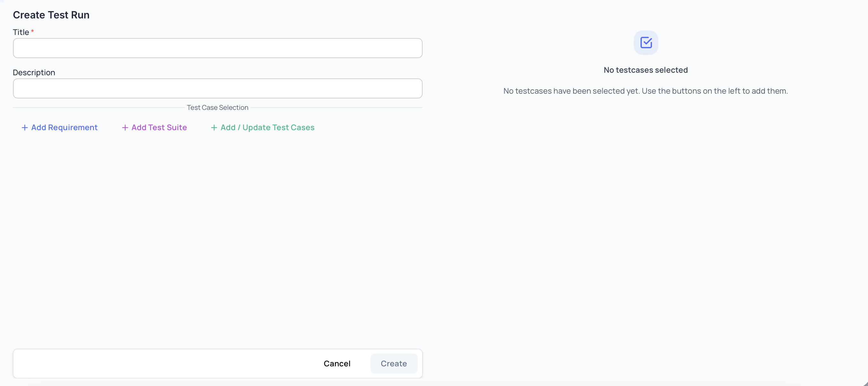Click the plus icon beside Add Test Suite

pos(124,128)
